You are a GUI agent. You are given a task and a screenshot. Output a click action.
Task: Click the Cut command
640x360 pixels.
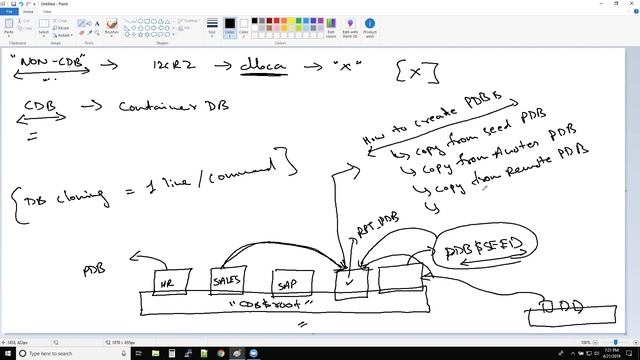[24, 20]
